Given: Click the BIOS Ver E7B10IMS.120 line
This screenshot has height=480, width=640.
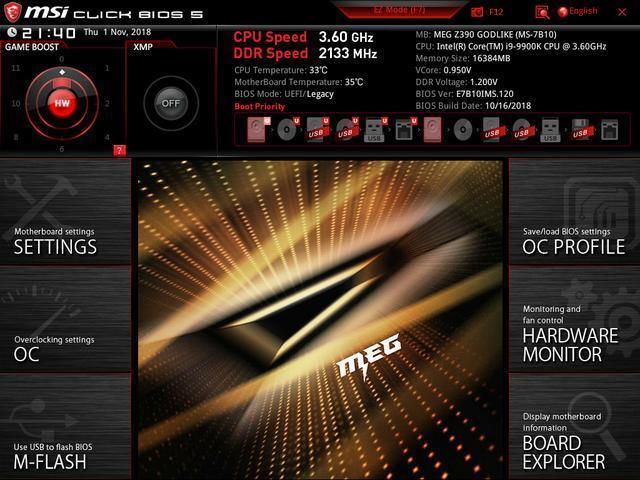Looking at the screenshot, I should pos(464,94).
